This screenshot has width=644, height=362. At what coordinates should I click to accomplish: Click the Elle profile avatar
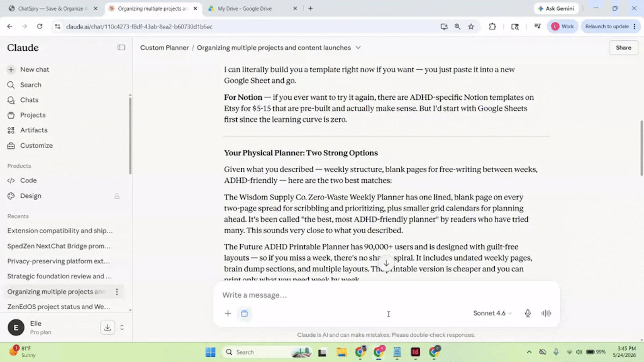click(x=16, y=328)
